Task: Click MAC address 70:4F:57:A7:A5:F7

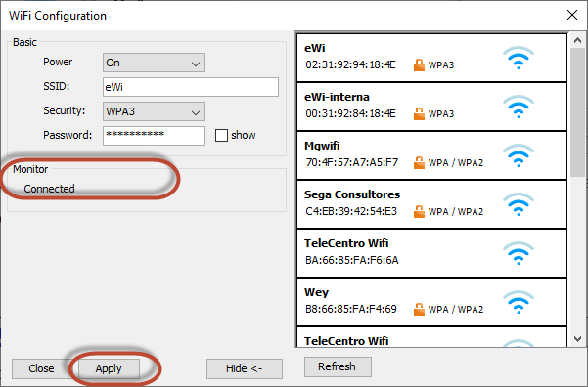Action: click(352, 162)
